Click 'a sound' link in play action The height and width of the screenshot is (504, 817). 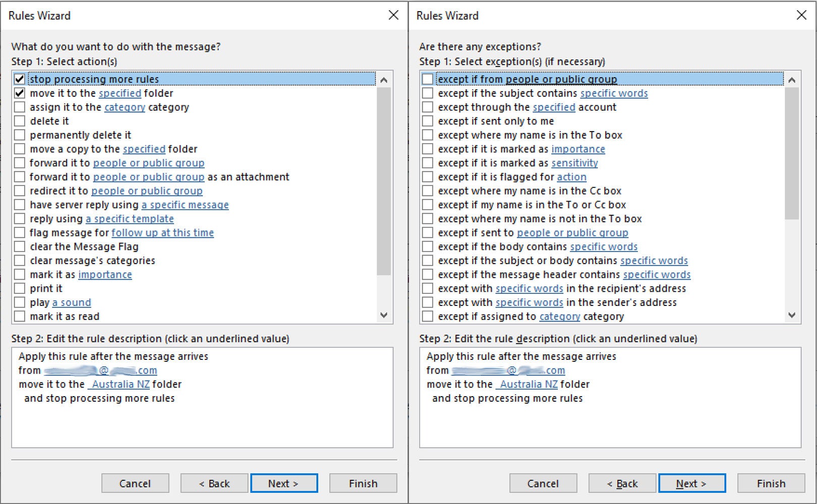72,302
